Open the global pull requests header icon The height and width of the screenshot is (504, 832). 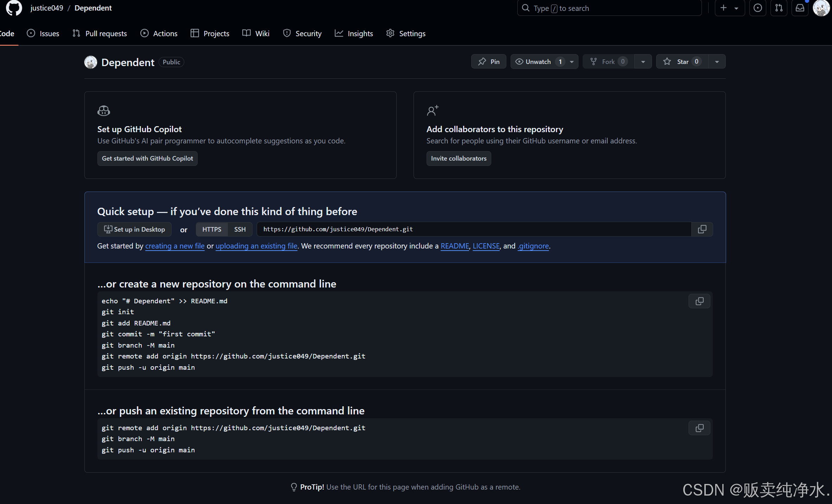pyautogui.click(x=779, y=8)
